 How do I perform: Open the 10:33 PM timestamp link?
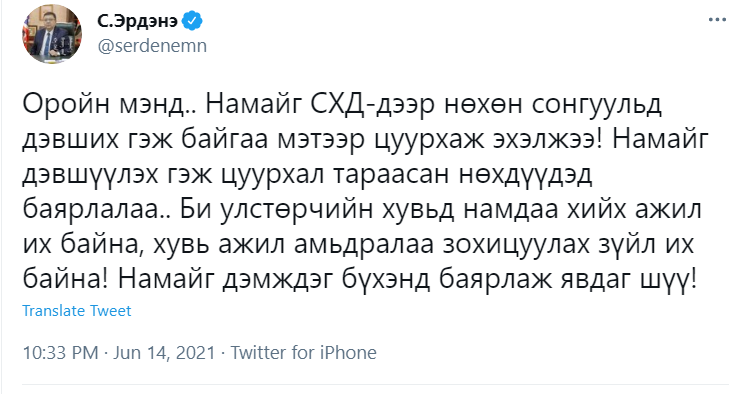[x=61, y=353]
